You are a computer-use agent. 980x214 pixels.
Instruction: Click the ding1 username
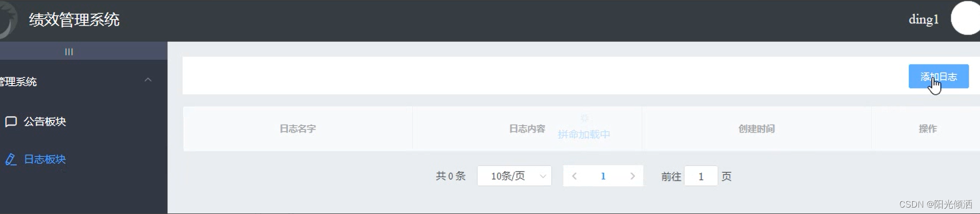pos(924,20)
